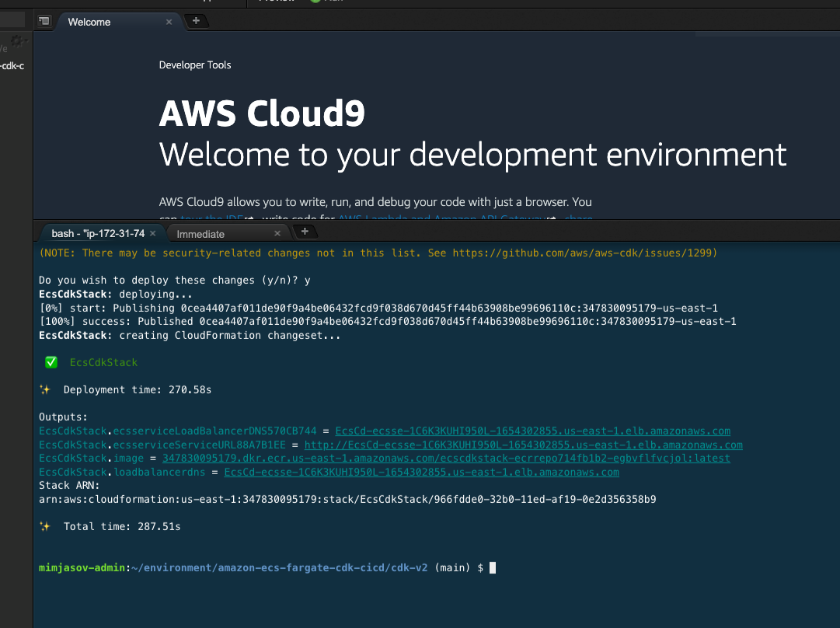Click the '[0%] start: Publishing' line

coord(378,308)
